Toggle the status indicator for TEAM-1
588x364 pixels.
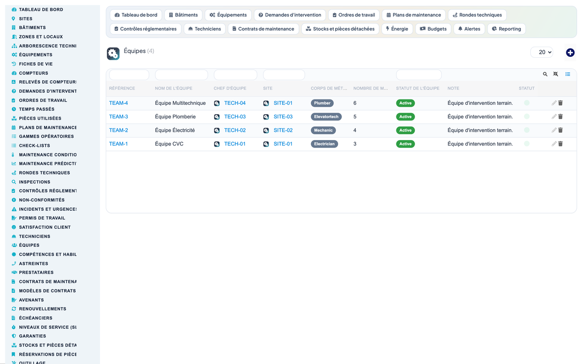point(527,144)
